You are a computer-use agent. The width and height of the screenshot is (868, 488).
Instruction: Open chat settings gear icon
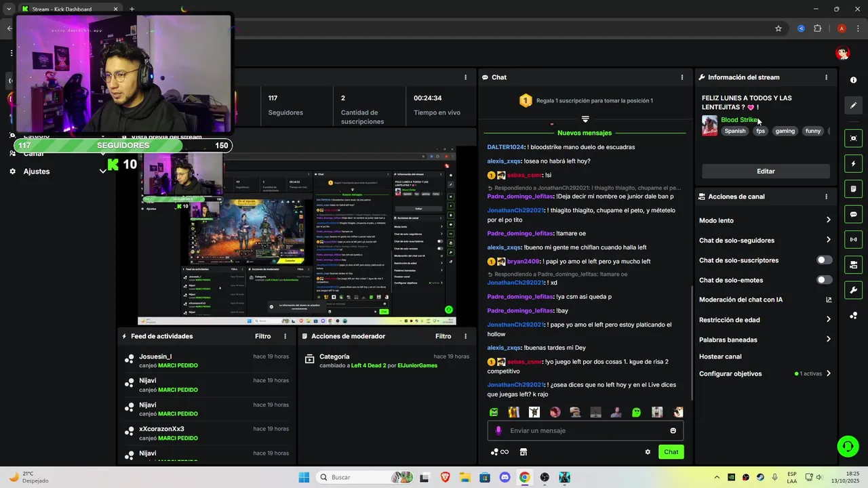(648, 452)
